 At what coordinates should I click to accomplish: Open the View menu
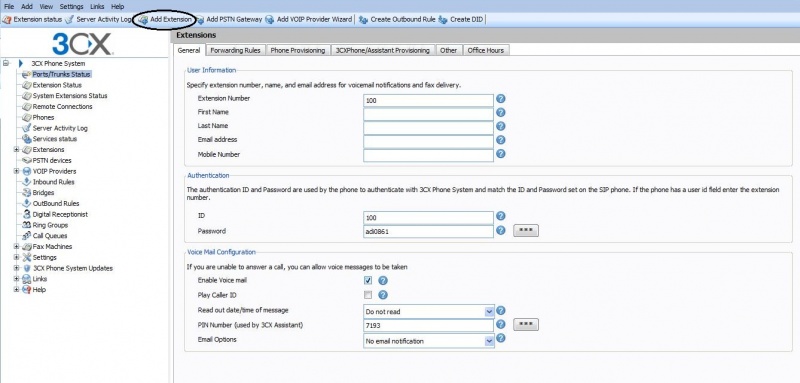pyautogui.click(x=46, y=7)
